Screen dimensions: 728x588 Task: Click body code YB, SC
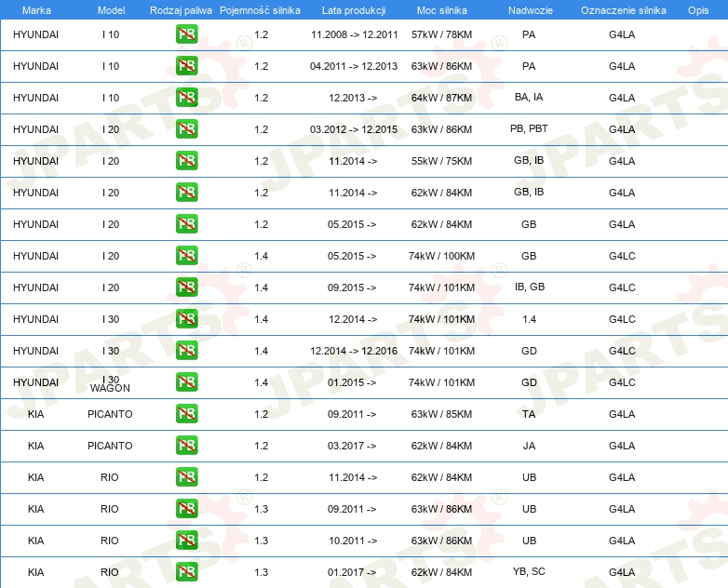(x=529, y=571)
